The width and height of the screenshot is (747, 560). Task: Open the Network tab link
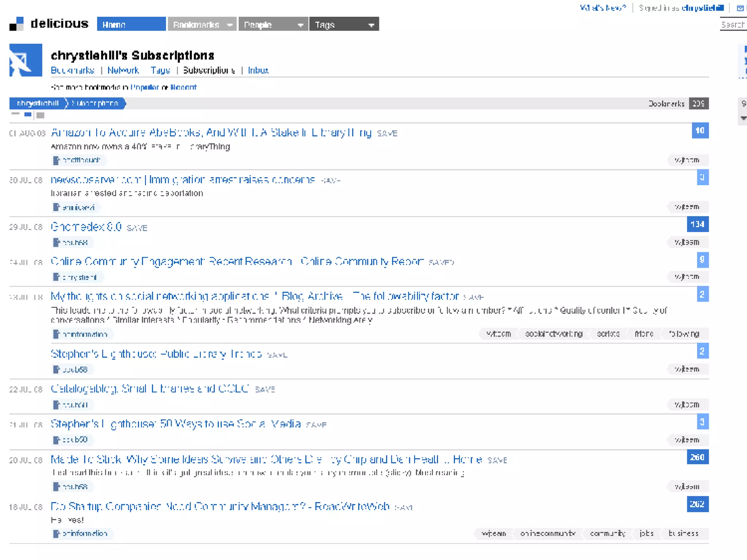tap(123, 70)
